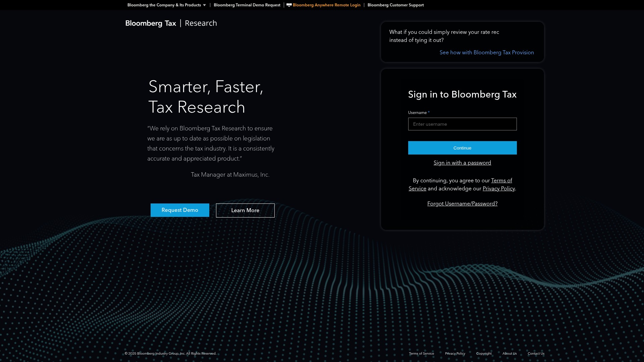Viewport: 644px width, 362px height.
Task: Click the Sign in to Bloomberg Tax heading
Action: [462, 95]
